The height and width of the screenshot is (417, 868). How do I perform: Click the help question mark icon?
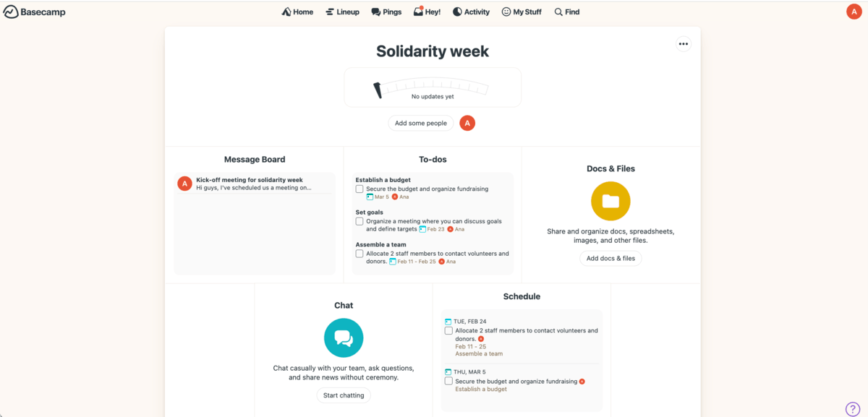(854, 408)
